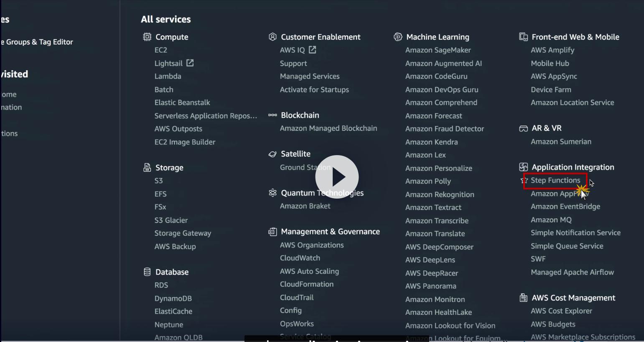644x342 pixels.
Task: Open Simple Queue Service
Action: [567, 246]
